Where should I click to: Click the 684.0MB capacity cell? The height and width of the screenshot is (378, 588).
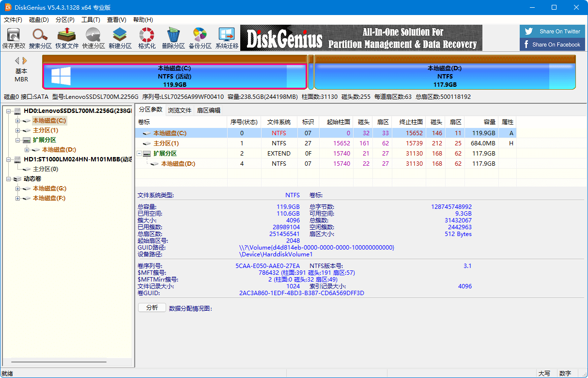click(482, 143)
